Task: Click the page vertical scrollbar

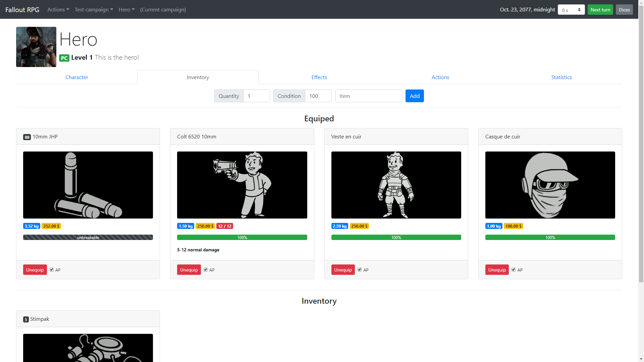Action: (641, 144)
